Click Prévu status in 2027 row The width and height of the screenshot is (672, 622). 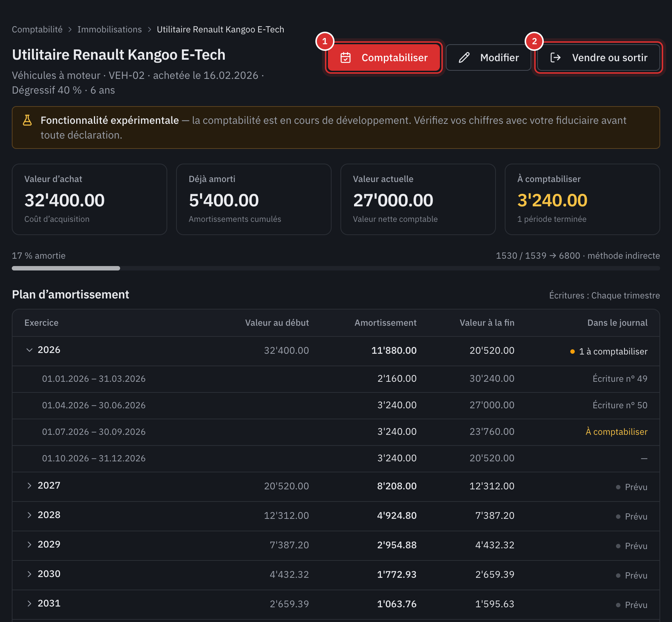[631, 487]
